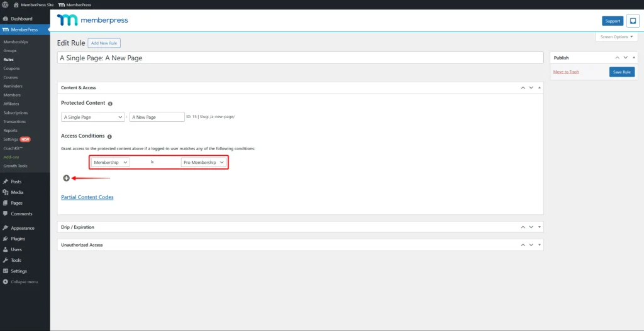Open the Pro Membership dropdown

point(204,163)
